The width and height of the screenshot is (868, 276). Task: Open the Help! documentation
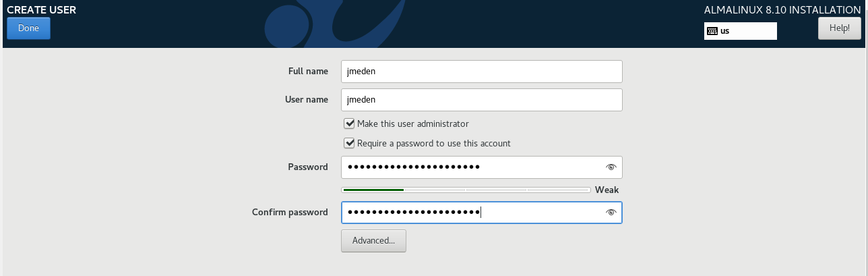coord(839,28)
